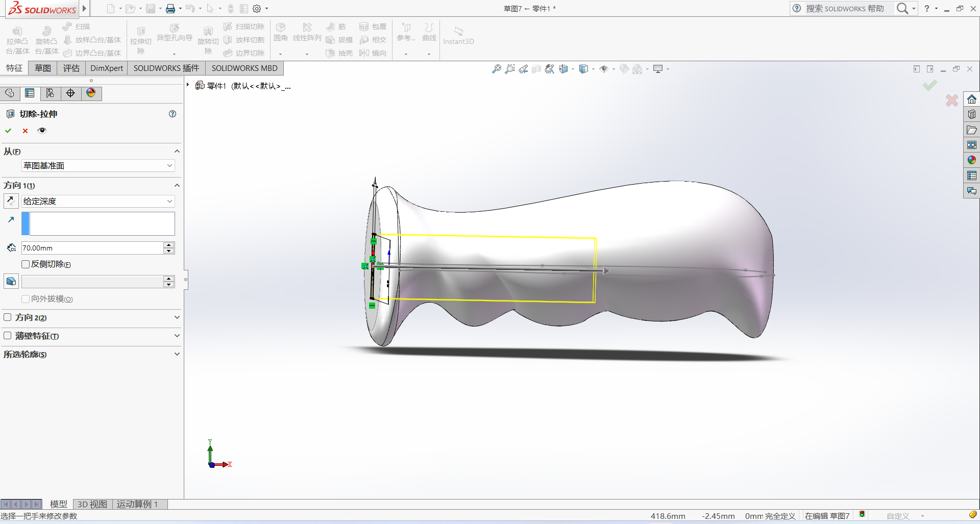The image size is (980, 524).
Task: Enable the 反侧切除 flip side checkbox
Action: click(26, 264)
